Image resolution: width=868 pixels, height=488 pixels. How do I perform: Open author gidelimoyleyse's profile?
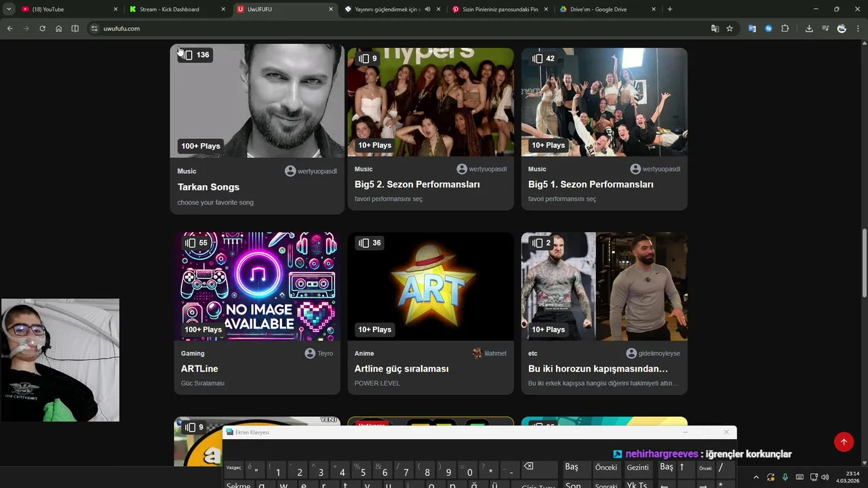click(x=653, y=353)
